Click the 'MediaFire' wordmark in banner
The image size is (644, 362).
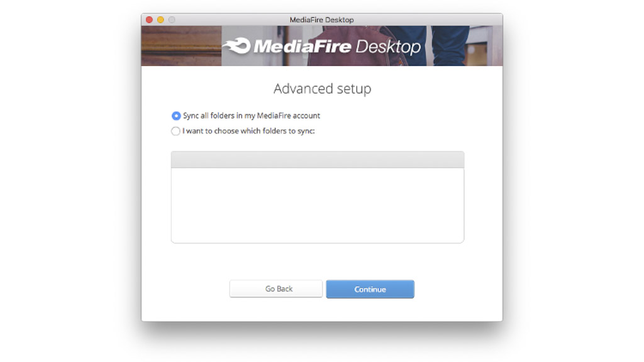point(303,47)
